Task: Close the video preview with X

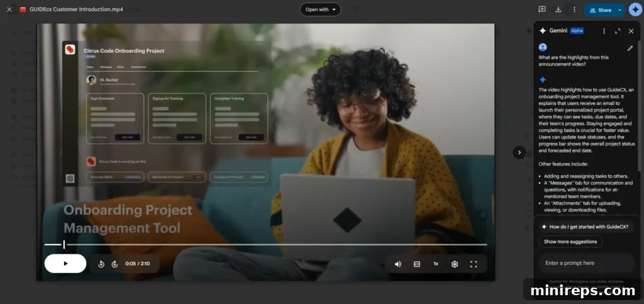Action: pos(9,9)
